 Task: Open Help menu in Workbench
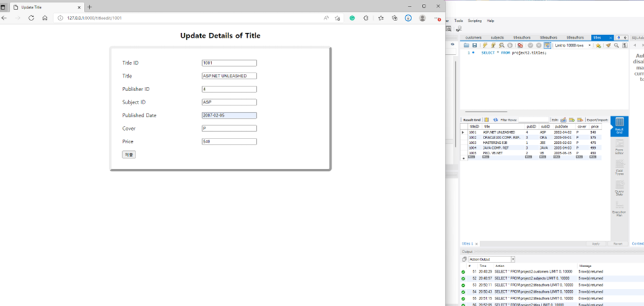tap(490, 20)
